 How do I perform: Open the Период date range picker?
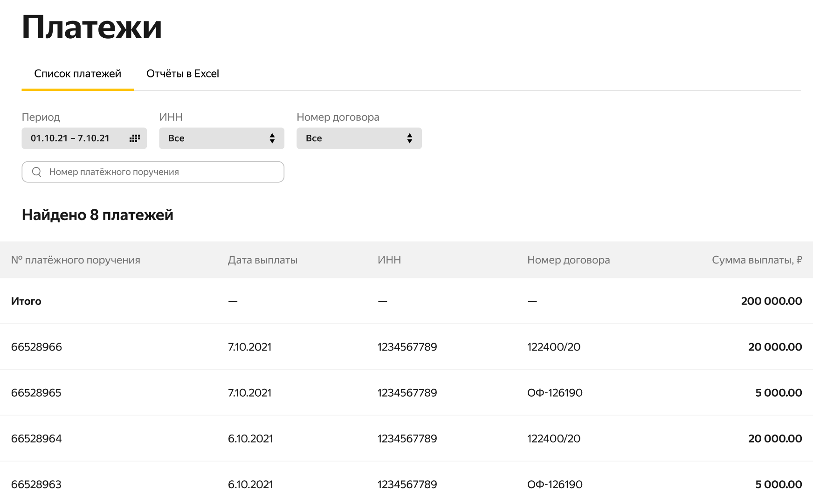pos(84,138)
